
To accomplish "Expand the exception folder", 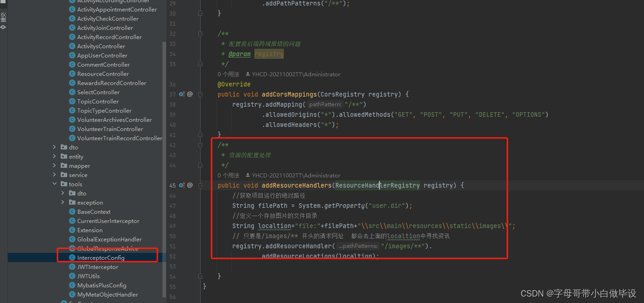I will click(63, 202).
